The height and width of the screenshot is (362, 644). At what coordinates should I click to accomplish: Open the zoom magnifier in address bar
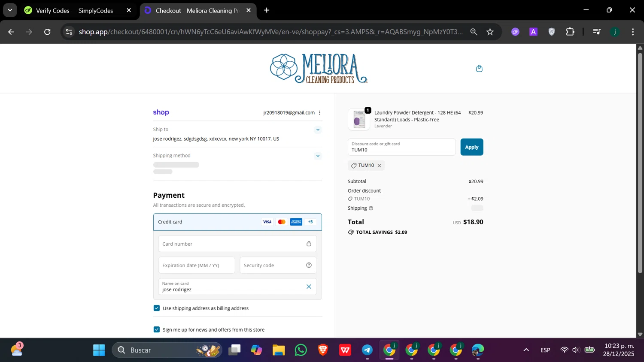click(x=474, y=32)
